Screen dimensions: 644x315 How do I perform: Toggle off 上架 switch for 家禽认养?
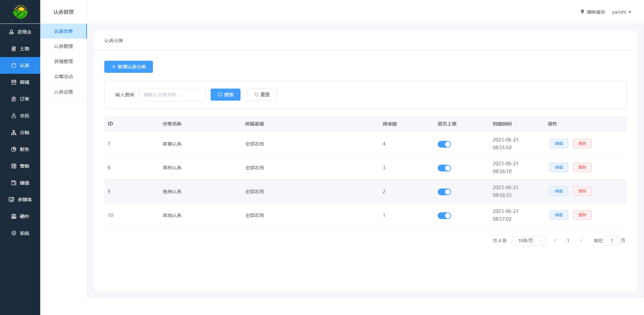(444, 144)
